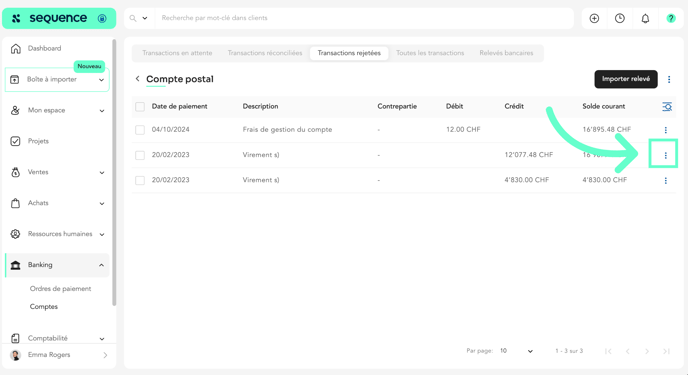
Task: Click the Boîte à importer inbox icon
Action: click(x=15, y=79)
